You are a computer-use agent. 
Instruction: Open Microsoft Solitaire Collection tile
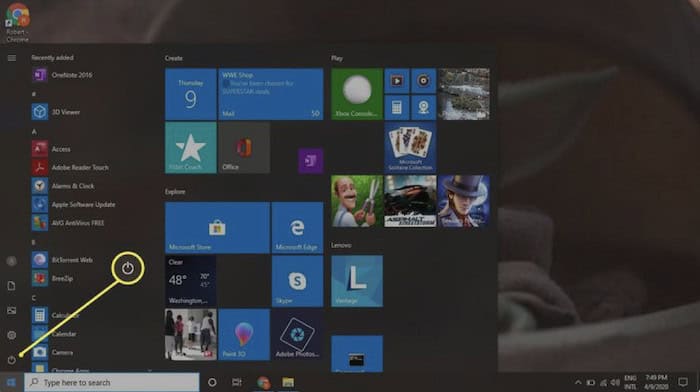coord(410,148)
